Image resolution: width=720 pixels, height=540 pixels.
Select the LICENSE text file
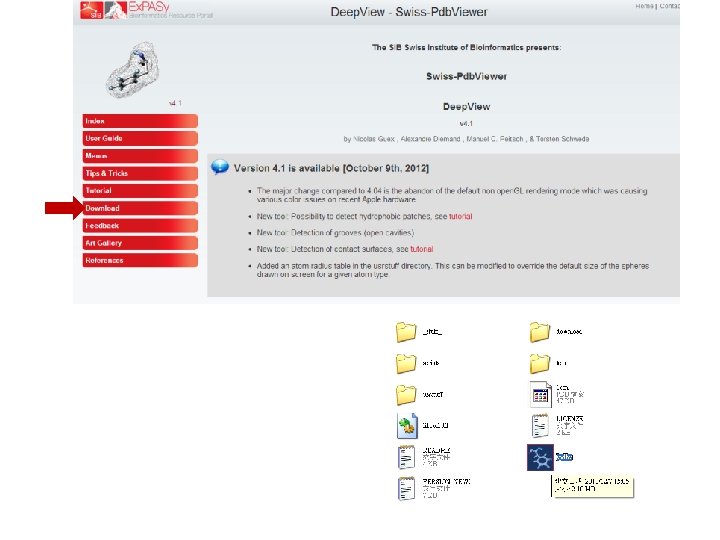coord(557,426)
